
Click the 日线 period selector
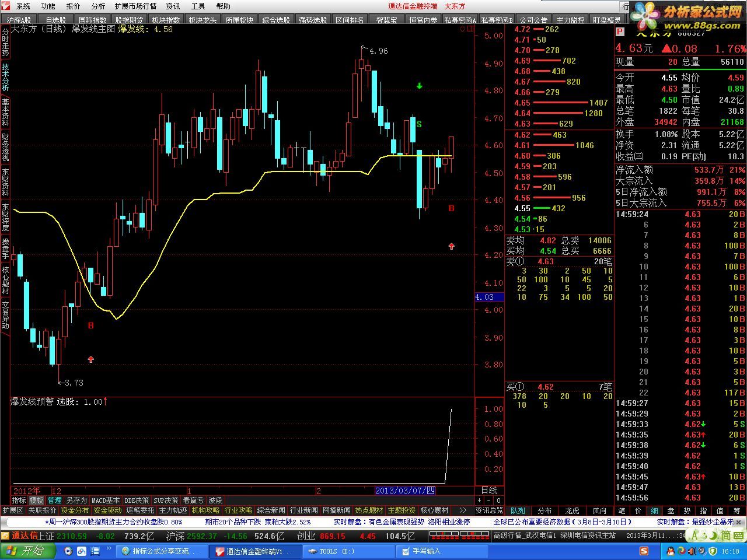[489, 491]
